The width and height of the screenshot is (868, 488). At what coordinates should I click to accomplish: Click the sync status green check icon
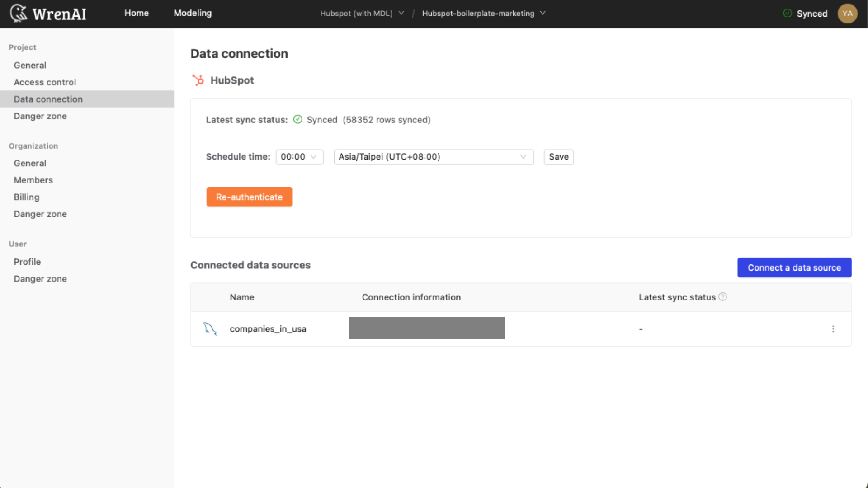[297, 119]
